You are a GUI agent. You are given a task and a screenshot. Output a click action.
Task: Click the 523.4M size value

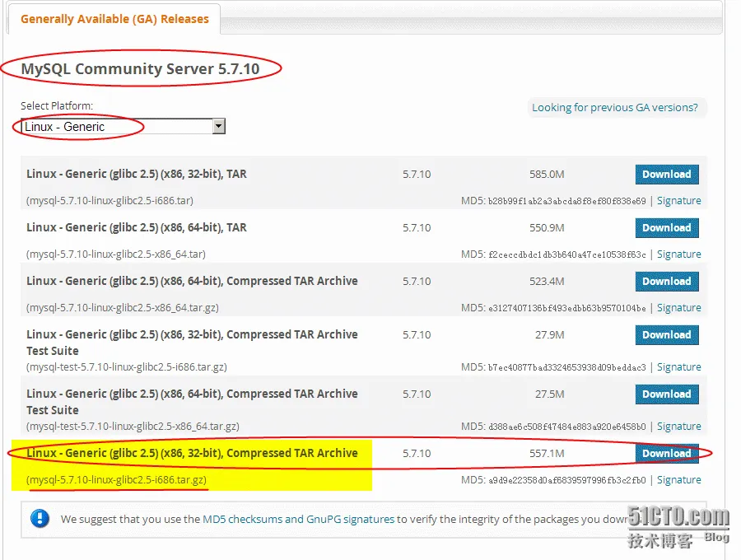(547, 281)
